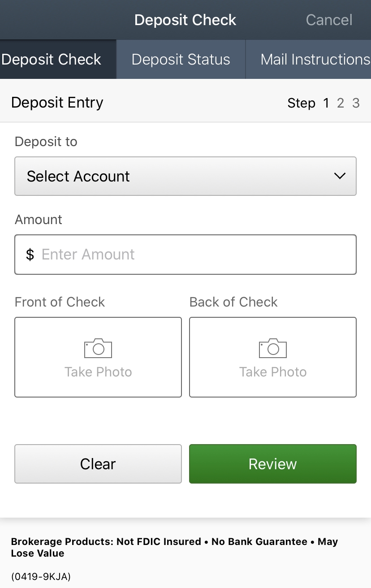Select step 1 indicator

pyautogui.click(x=326, y=103)
